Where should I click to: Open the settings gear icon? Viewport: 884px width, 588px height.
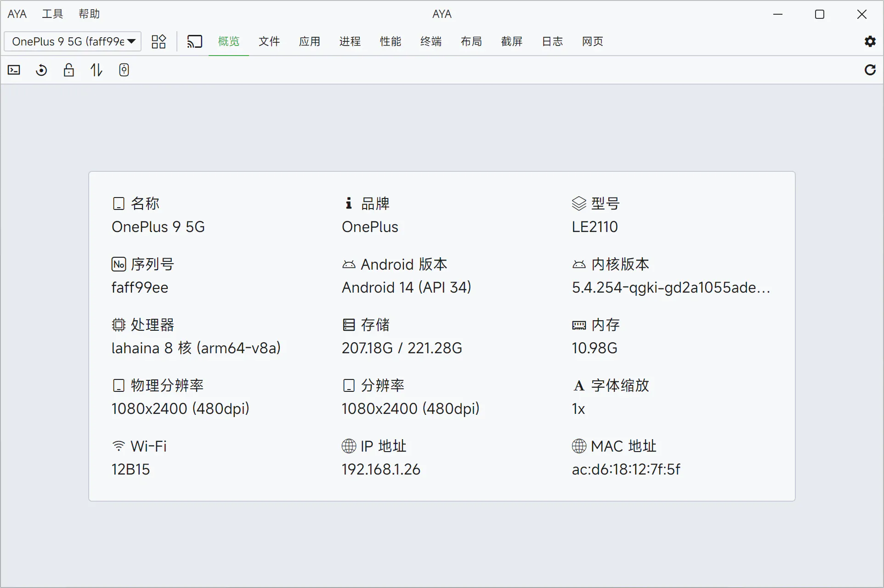click(870, 41)
